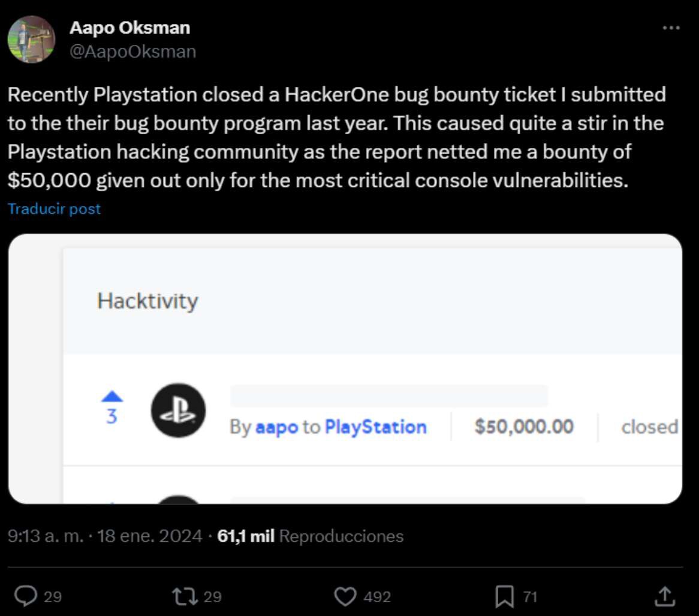Expand the likes list showing 492
Image resolution: width=699 pixels, height=616 pixels.
377,597
